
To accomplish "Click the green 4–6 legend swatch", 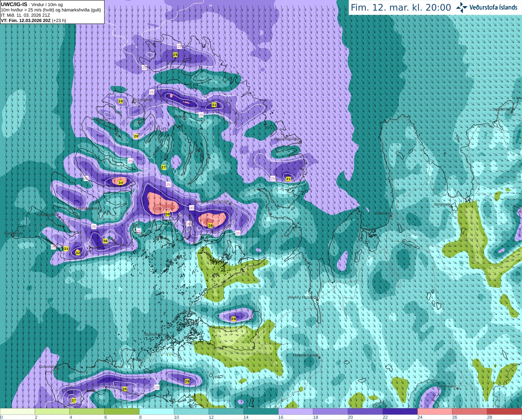I will [87, 411].
